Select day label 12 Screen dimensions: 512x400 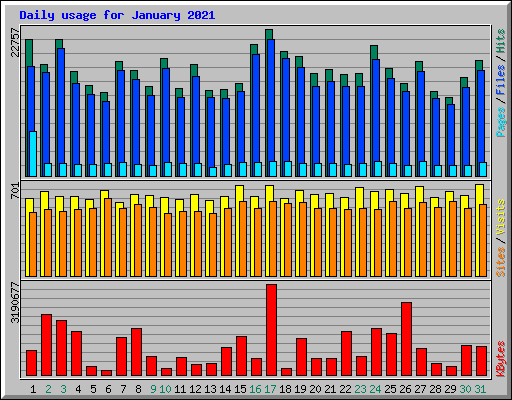[195, 389]
